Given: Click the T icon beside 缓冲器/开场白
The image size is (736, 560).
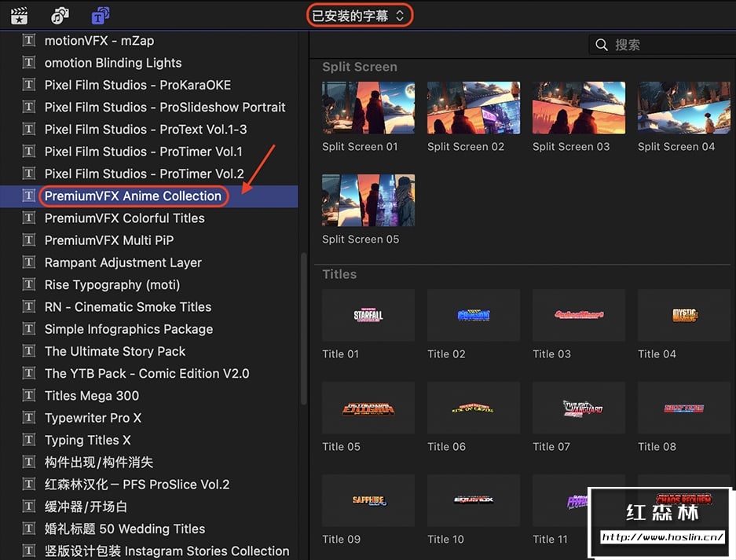Looking at the screenshot, I should click(28, 506).
